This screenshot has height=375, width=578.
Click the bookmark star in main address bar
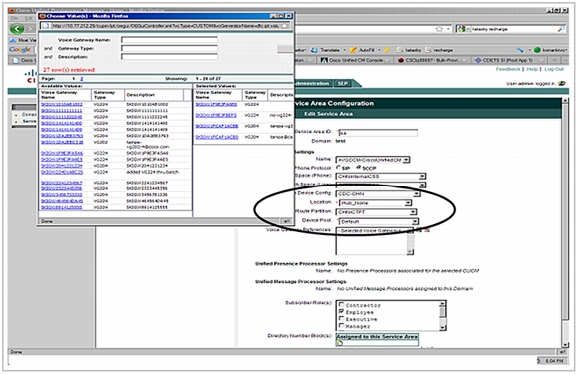(x=439, y=29)
